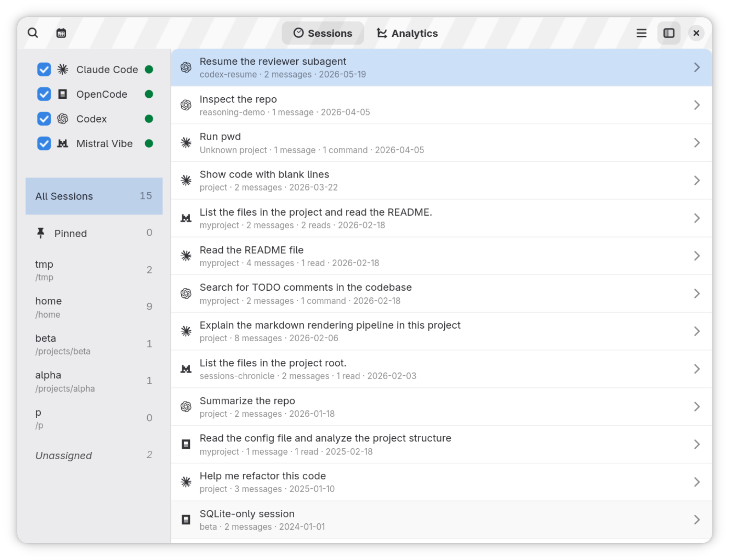This screenshot has width=729, height=560.
Task: Click the 'Unknown project · 1 message · 1 command' subtitle
Action: [x=284, y=150]
